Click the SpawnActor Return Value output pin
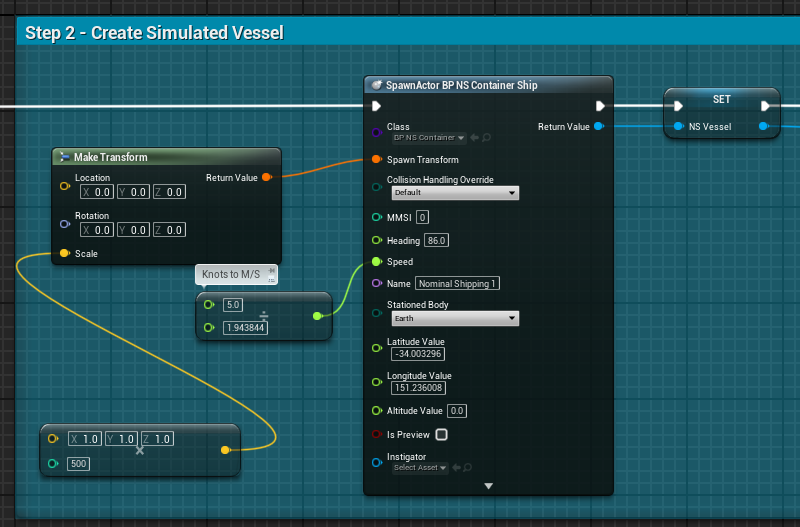The height and width of the screenshot is (527, 800). (x=598, y=127)
